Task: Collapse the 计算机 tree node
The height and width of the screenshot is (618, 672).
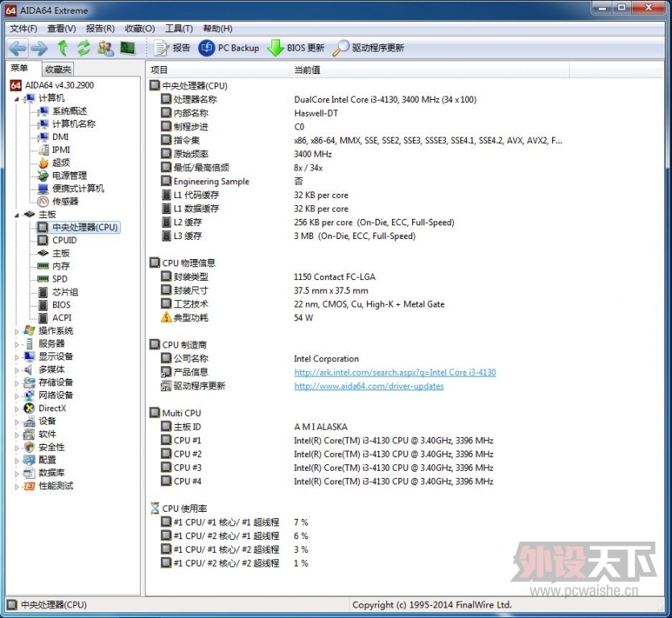Action: point(17,99)
